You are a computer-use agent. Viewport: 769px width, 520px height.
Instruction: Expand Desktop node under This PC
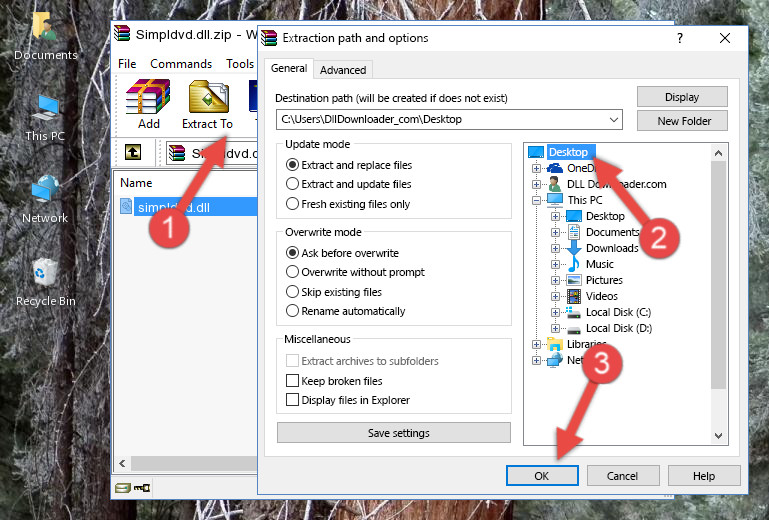[555, 216]
